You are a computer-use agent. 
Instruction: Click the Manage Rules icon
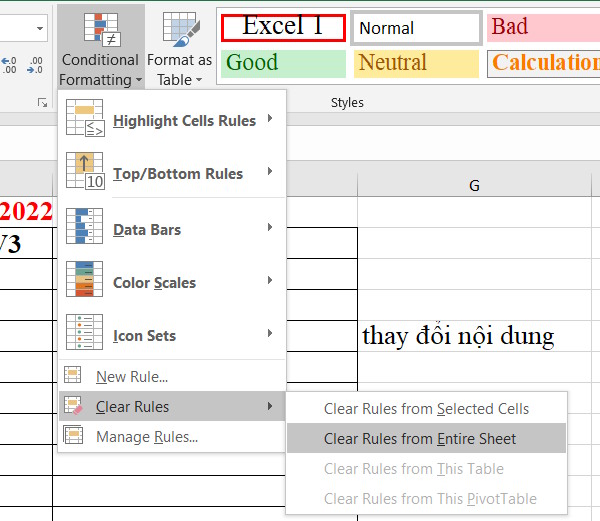point(73,435)
